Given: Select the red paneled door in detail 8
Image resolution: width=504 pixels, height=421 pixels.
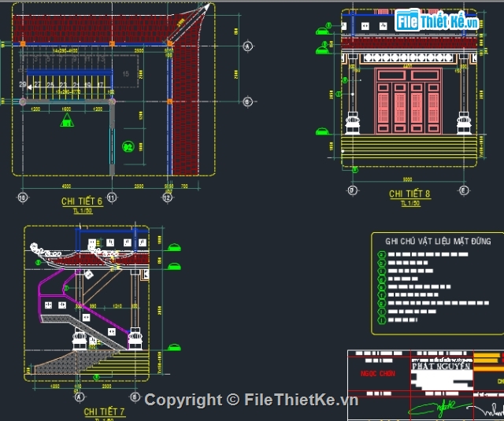Looking at the screenshot, I should (x=408, y=101).
